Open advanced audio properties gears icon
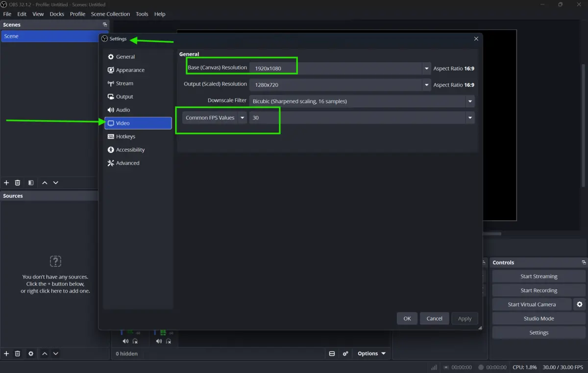588x373 pixels. pos(345,353)
